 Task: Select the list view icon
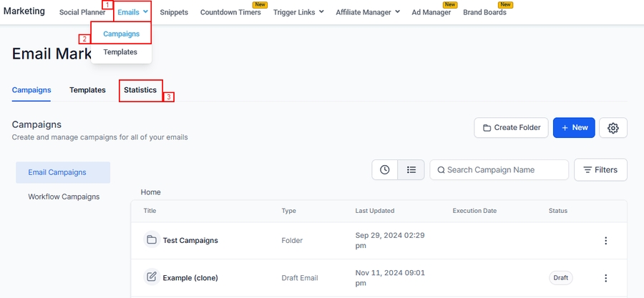click(411, 170)
